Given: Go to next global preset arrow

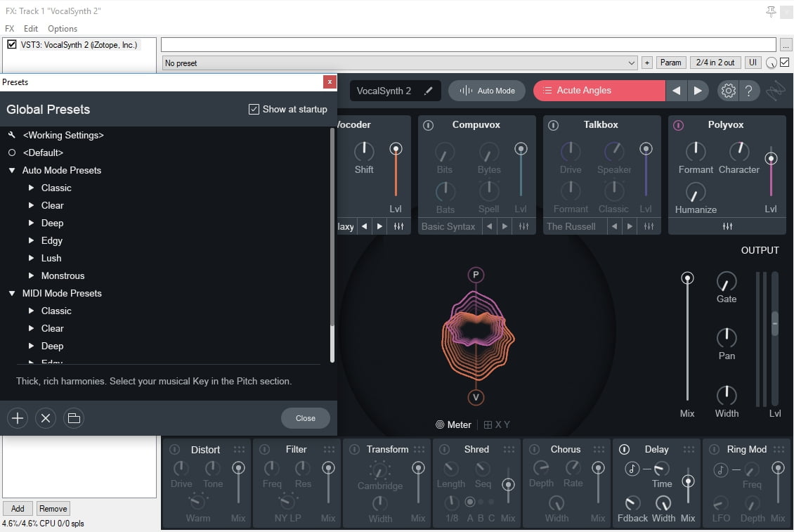Looking at the screenshot, I should pos(697,91).
